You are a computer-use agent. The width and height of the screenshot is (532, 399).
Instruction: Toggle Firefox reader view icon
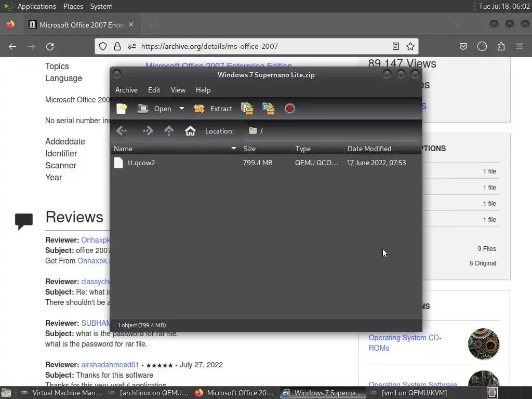(x=395, y=46)
